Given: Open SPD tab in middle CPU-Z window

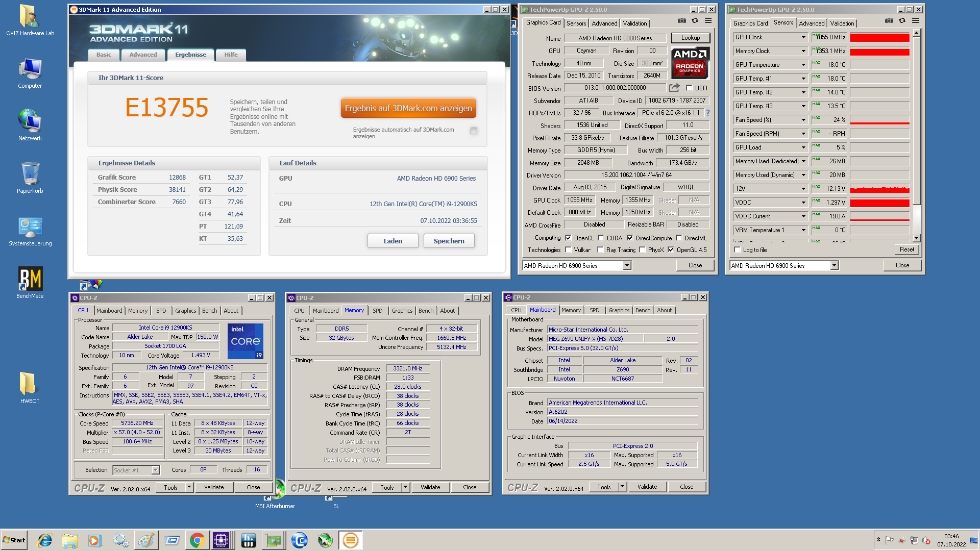Looking at the screenshot, I should pyautogui.click(x=377, y=311).
